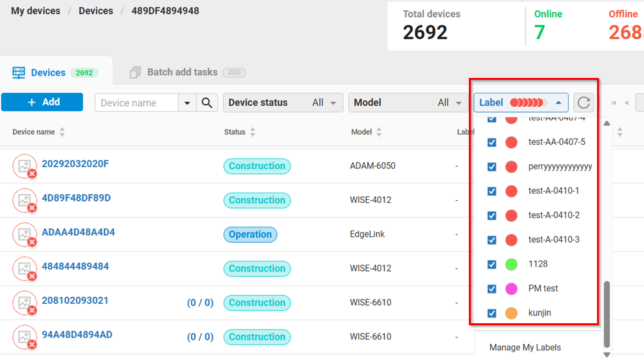Toggle the 1128 label checkbox
Viewport: 644px width, 358px height.
[492, 264]
